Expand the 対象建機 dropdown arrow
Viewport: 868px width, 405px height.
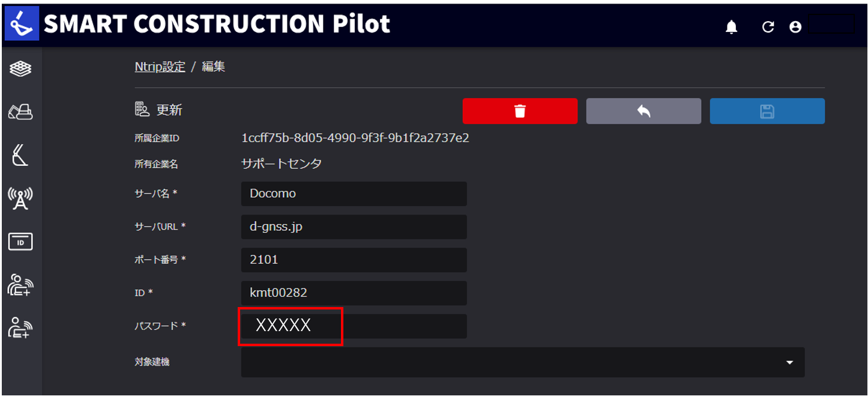(x=789, y=362)
